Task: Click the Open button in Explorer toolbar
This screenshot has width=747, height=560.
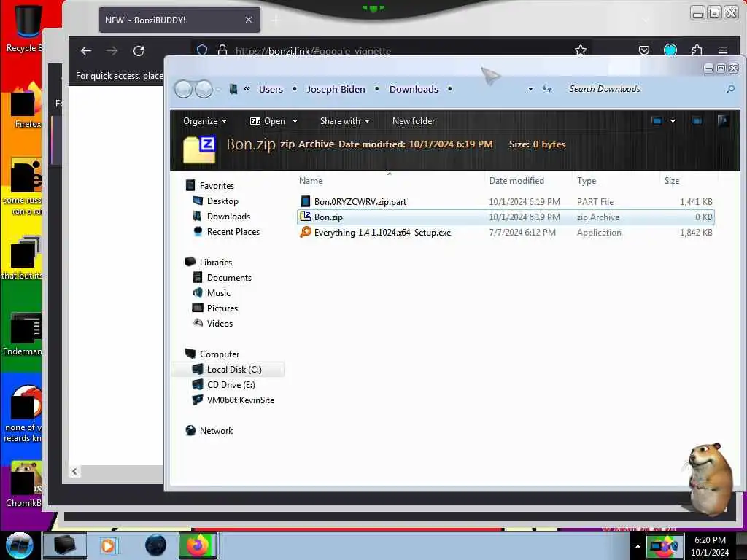Action: (268, 121)
